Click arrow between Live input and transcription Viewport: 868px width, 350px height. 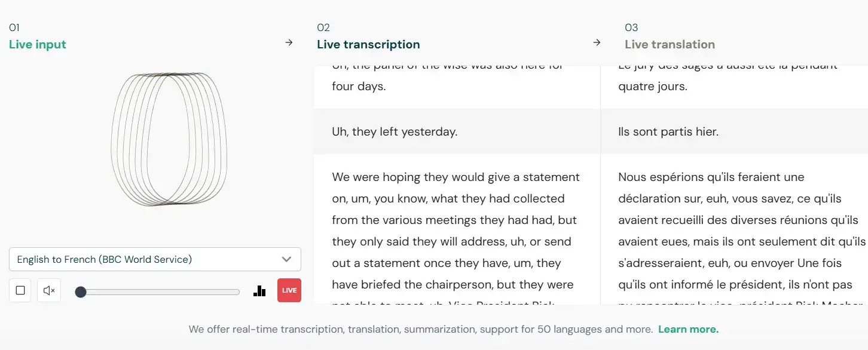point(289,42)
